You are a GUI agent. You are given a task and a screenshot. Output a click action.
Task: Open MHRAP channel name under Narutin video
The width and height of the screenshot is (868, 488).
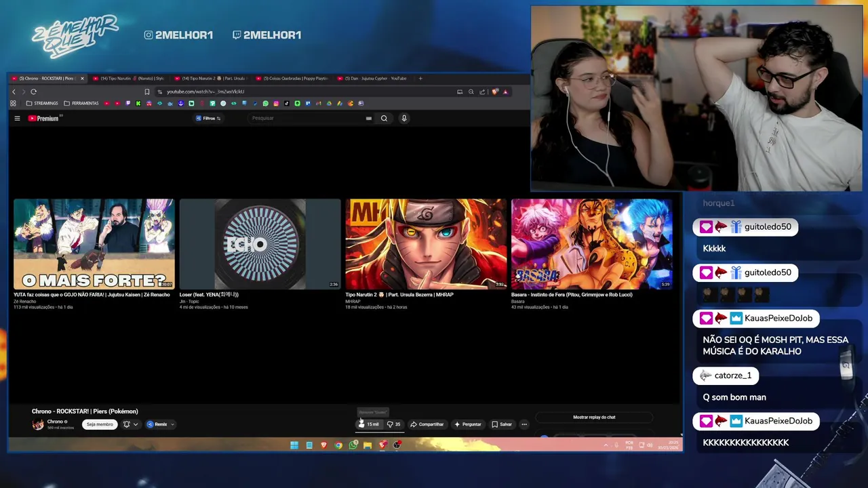pyautogui.click(x=353, y=301)
